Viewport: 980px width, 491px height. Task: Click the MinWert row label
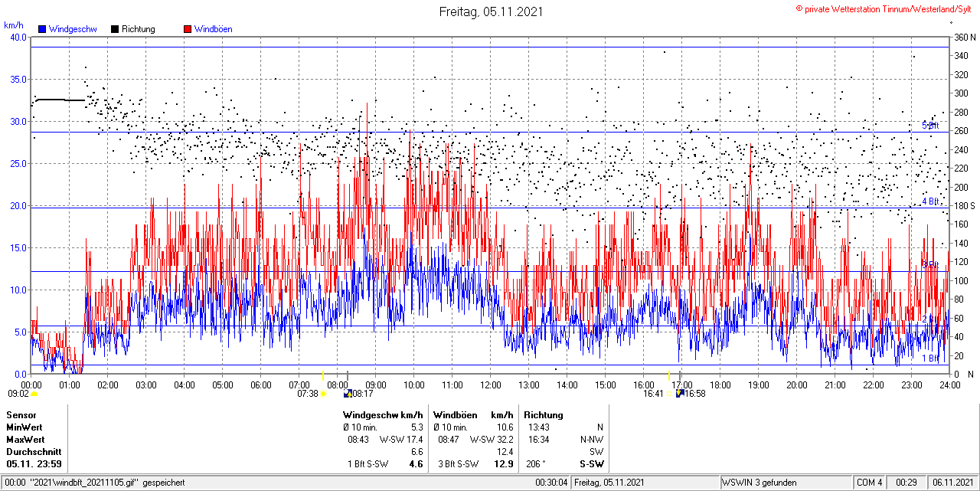[24, 427]
